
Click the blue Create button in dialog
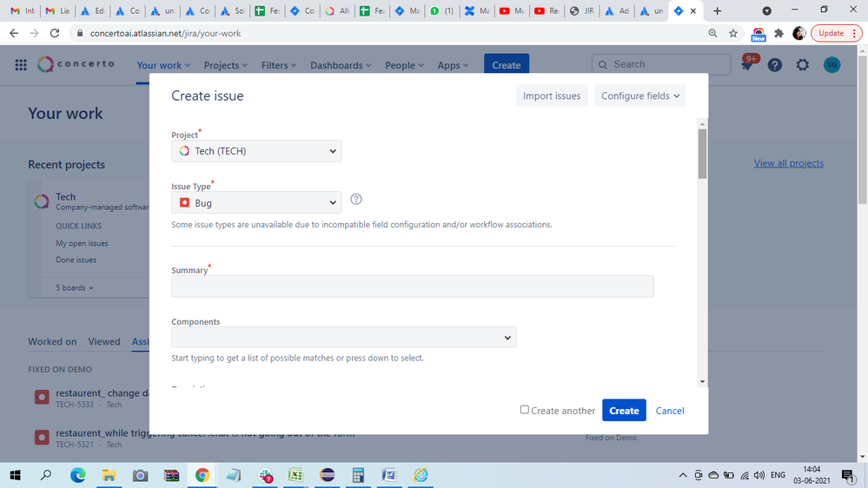click(624, 411)
